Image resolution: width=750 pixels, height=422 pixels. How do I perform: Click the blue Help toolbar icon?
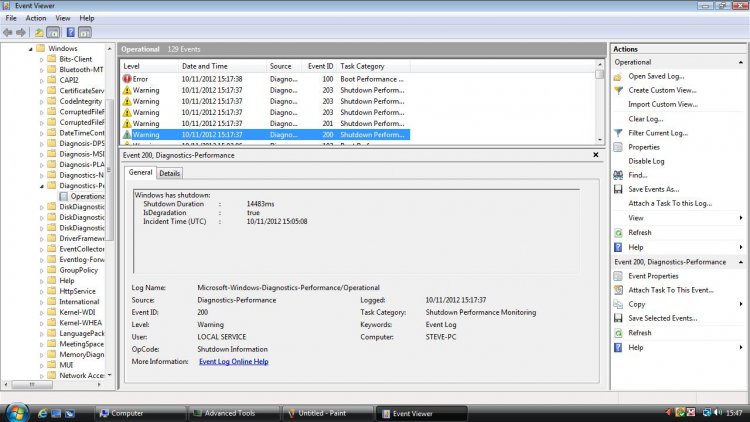(70, 33)
